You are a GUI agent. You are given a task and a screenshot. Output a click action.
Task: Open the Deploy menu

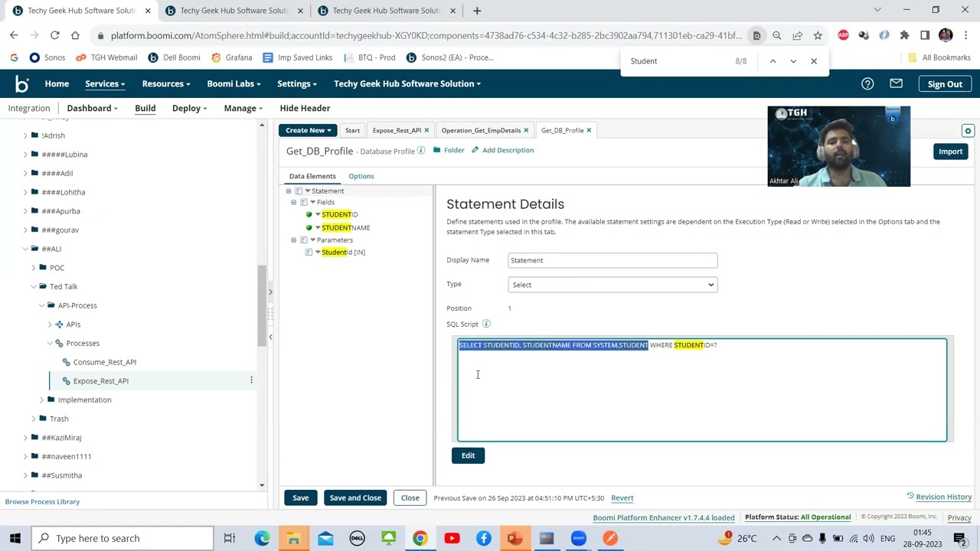[189, 109]
